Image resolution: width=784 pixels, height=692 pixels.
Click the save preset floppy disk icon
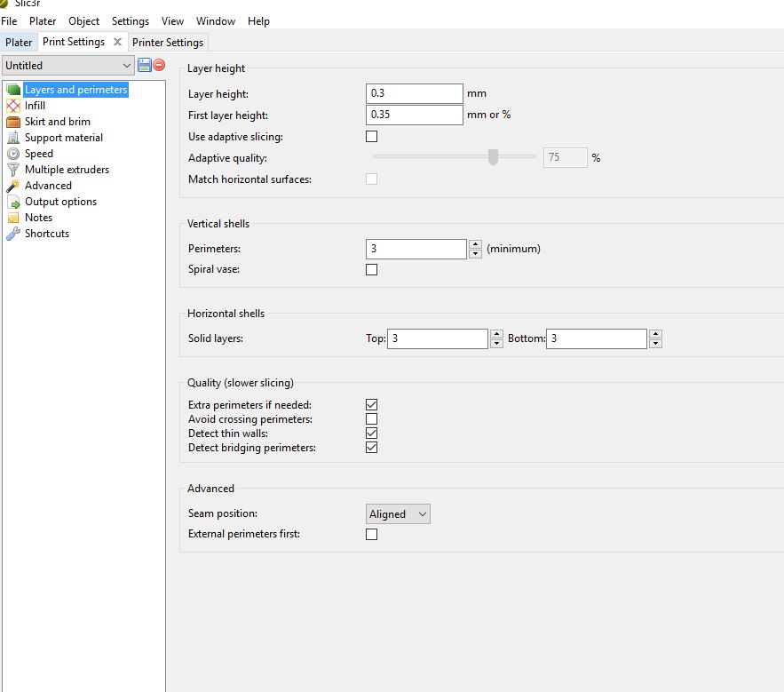pos(145,65)
